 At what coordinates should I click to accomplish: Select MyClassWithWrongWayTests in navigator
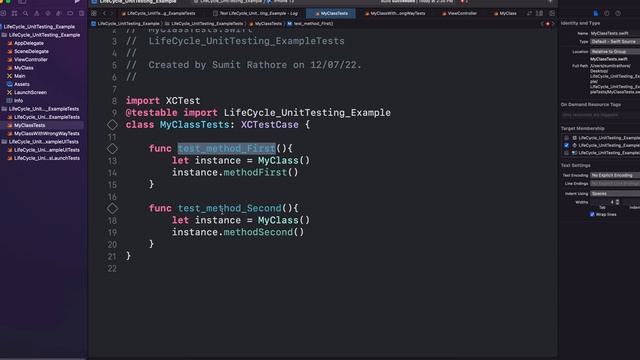point(47,133)
